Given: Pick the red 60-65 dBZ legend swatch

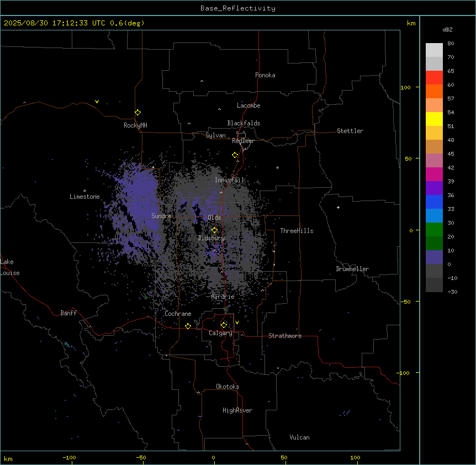Looking at the screenshot, I should click(x=434, y=78).
